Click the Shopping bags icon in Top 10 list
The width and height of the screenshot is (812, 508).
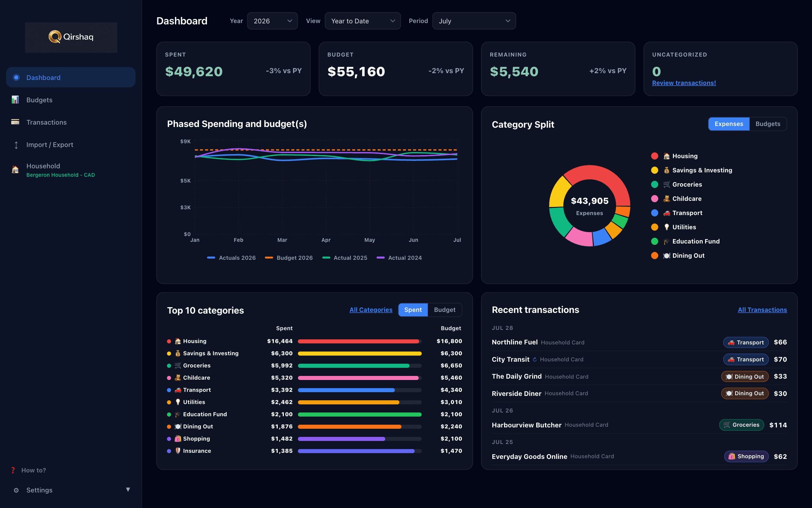coord(178,439)
